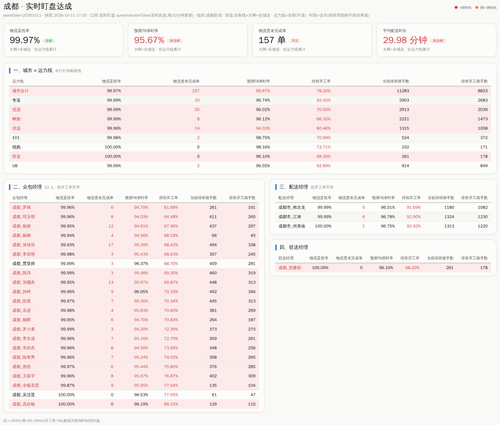Viewport: 500px width, 425px height.
Task: Click section heading 四、驻送经理
Action: [293, 247]
